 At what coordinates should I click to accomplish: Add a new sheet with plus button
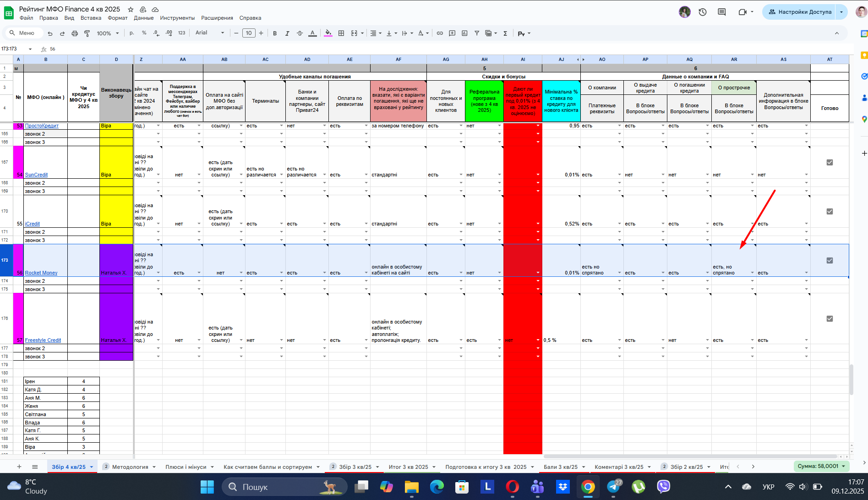point(19,467)
